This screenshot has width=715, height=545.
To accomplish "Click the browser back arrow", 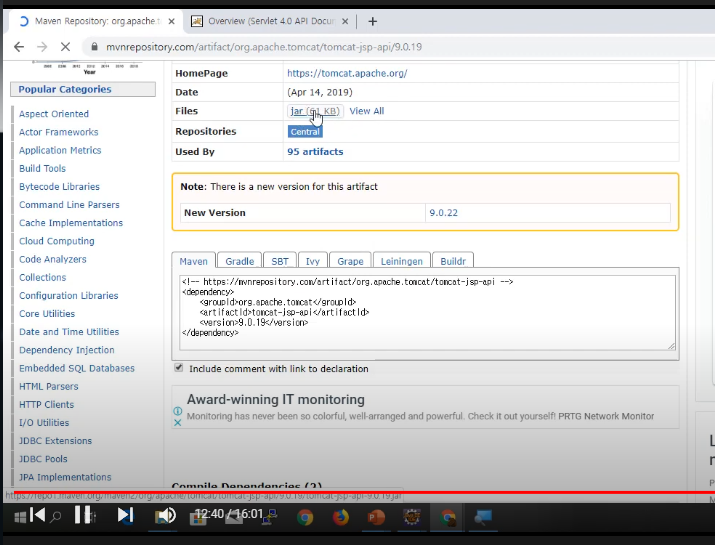I will pos(19,47).
